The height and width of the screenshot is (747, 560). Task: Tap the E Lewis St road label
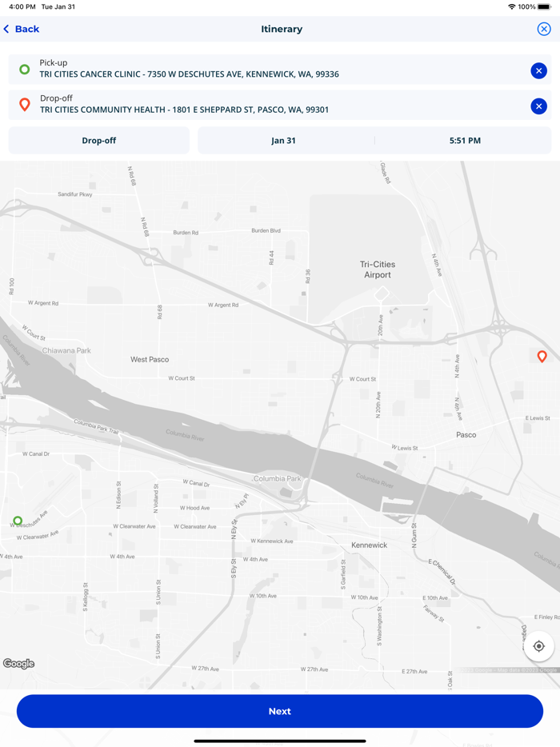[x=538, y=417]
